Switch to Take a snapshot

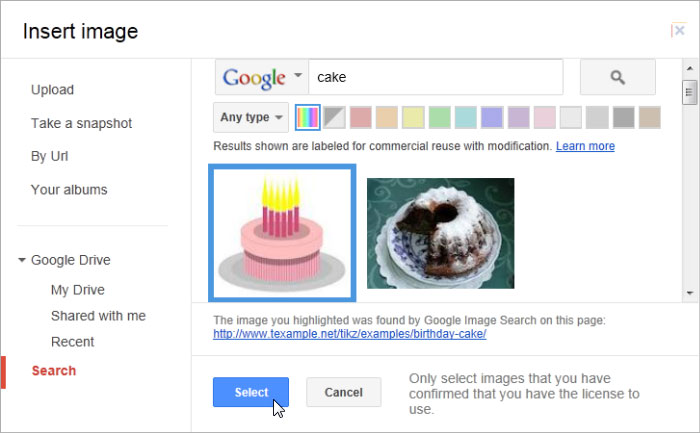coord(81,123)
